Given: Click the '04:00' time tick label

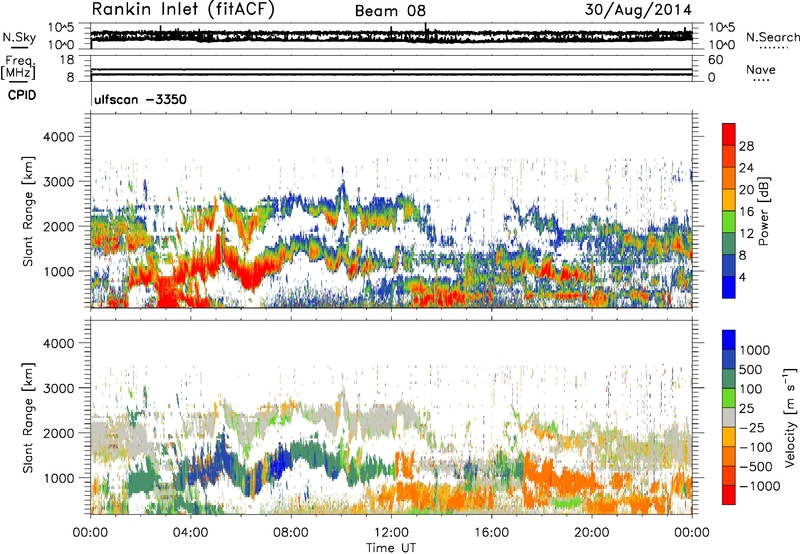Looking at the screenshot, I should [x=190, y=533].
